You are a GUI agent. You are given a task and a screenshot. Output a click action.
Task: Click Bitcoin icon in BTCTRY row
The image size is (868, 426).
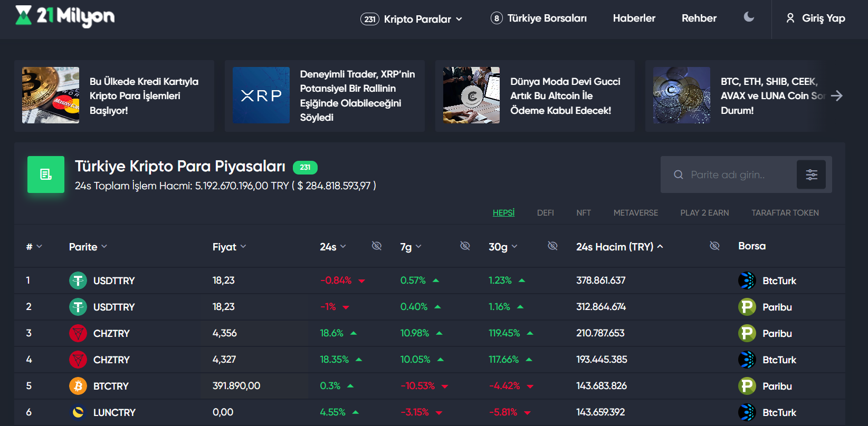pyautogui.click(x=78, y=386)
